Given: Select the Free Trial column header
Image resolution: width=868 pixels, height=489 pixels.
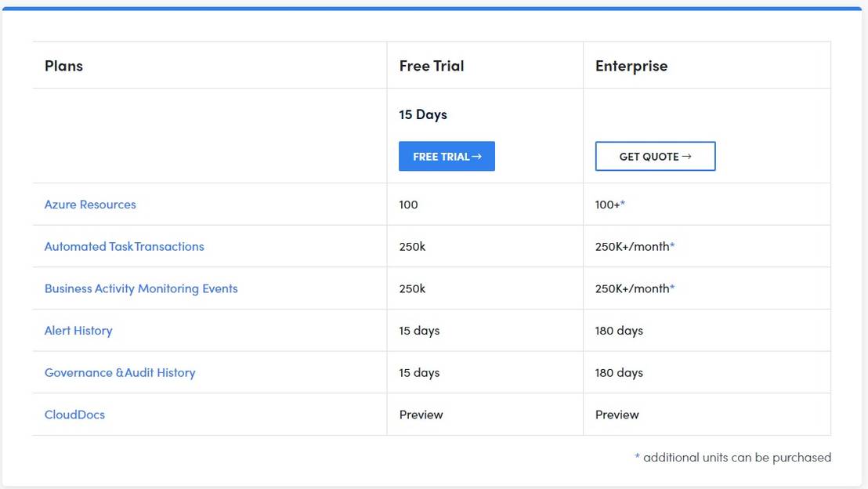Looking at the screenshot, I should click(431, 66).
